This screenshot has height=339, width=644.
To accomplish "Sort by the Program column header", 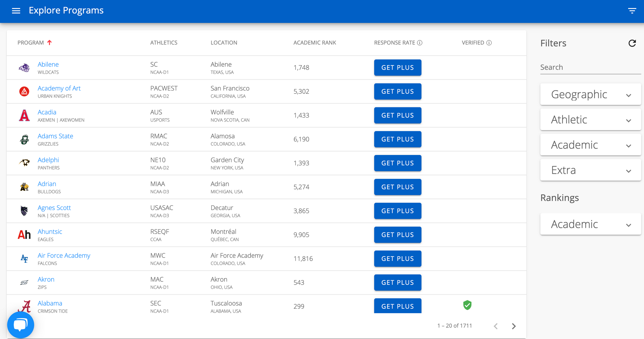I will point(31,43).
